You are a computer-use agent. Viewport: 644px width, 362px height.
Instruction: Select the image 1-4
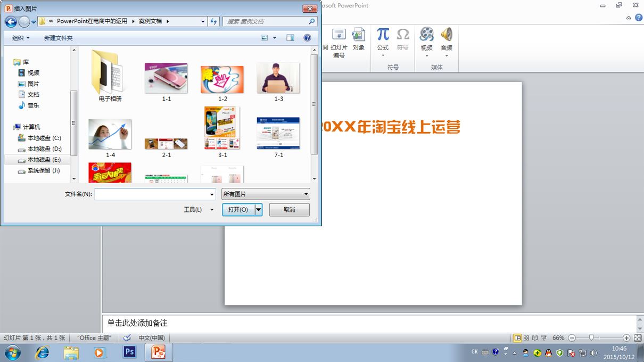110,138
